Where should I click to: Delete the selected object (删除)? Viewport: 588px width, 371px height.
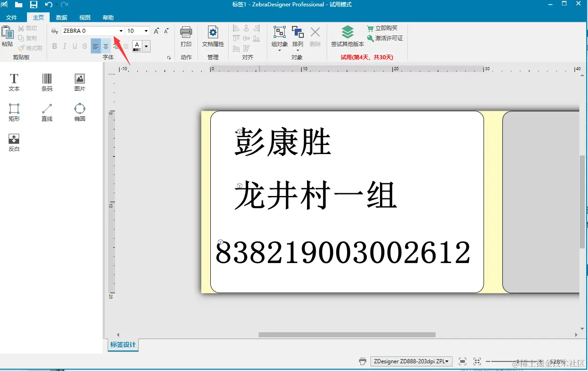coord(315,36)
